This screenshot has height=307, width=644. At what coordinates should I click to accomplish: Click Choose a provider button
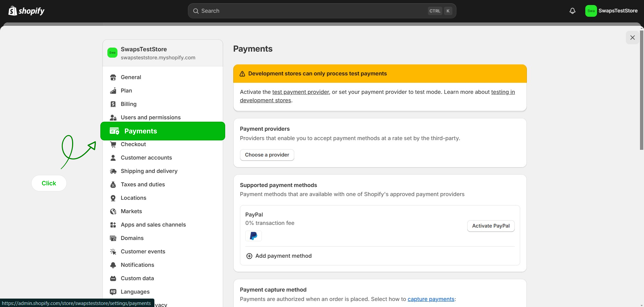tap(267, 155)
